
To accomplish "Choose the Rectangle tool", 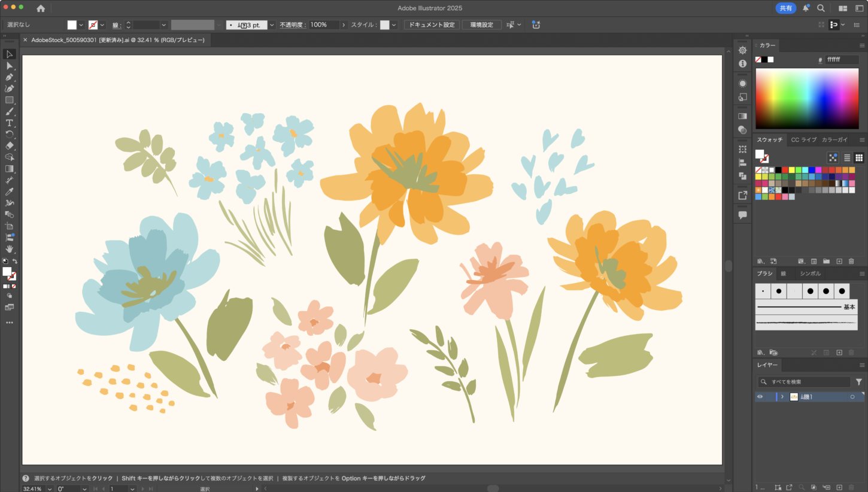I will click(x=10, y=101).
